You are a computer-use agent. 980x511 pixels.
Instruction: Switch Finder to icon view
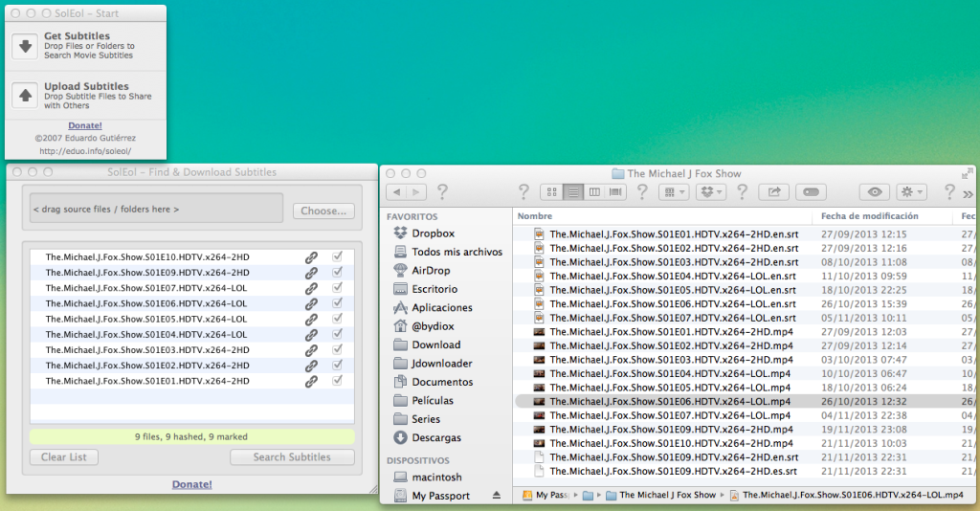[x=551, y=192]
